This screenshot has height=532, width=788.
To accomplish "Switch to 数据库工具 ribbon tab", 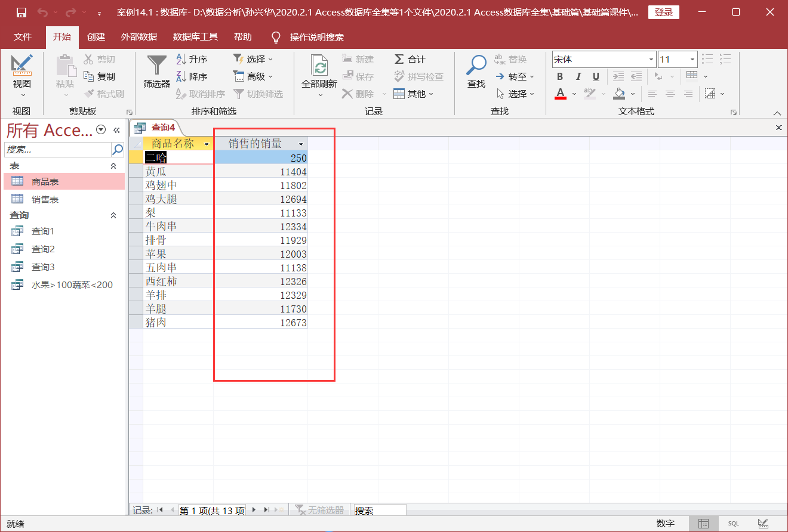I will click(x=195, y=37).
